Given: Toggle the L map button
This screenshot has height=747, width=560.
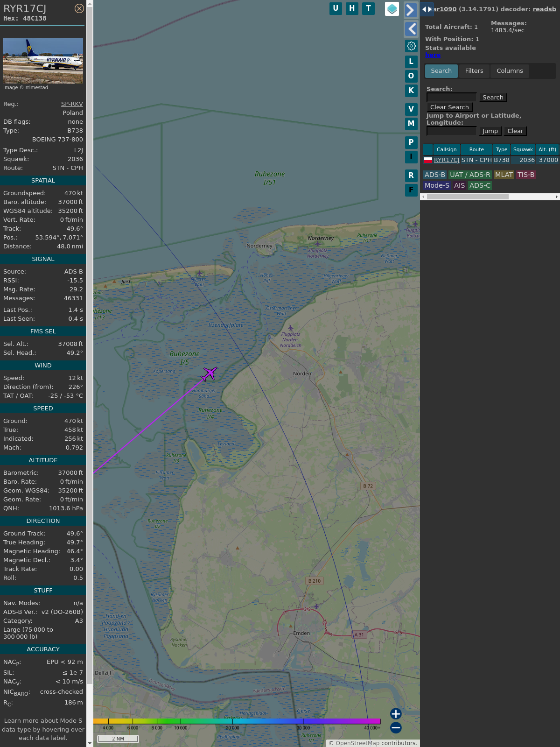Looking at the screenshot, I should tap(411, 62).
